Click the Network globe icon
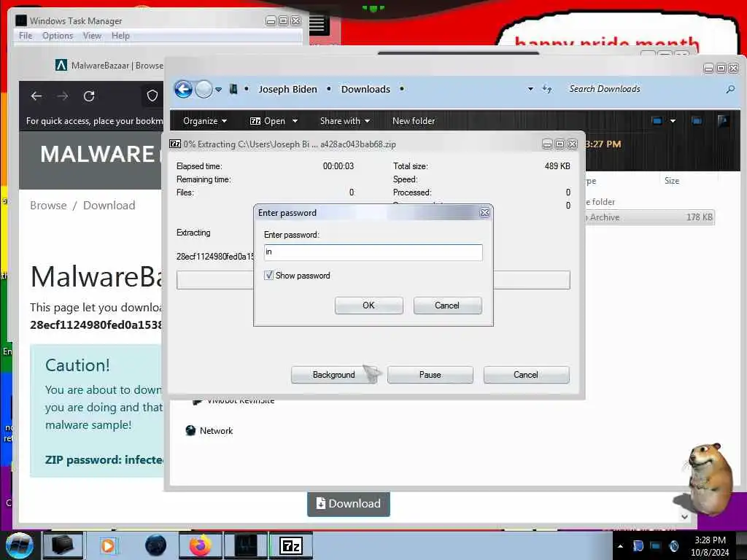747x560 pixels. (x=190, y=430)
